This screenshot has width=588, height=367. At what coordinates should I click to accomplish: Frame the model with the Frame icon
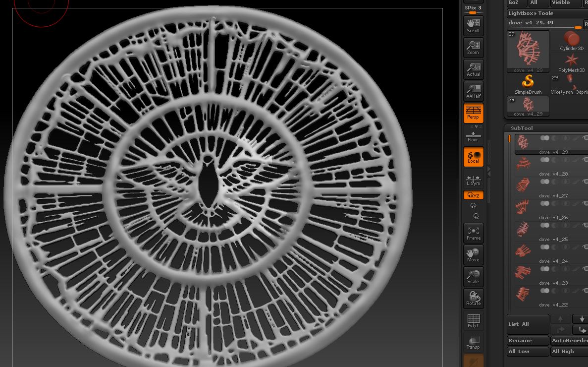pos(473,233)
